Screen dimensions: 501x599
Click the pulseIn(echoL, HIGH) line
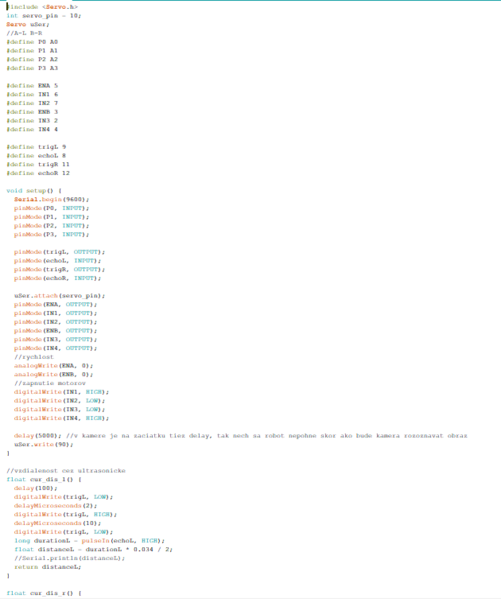click(x=89, y=541)
